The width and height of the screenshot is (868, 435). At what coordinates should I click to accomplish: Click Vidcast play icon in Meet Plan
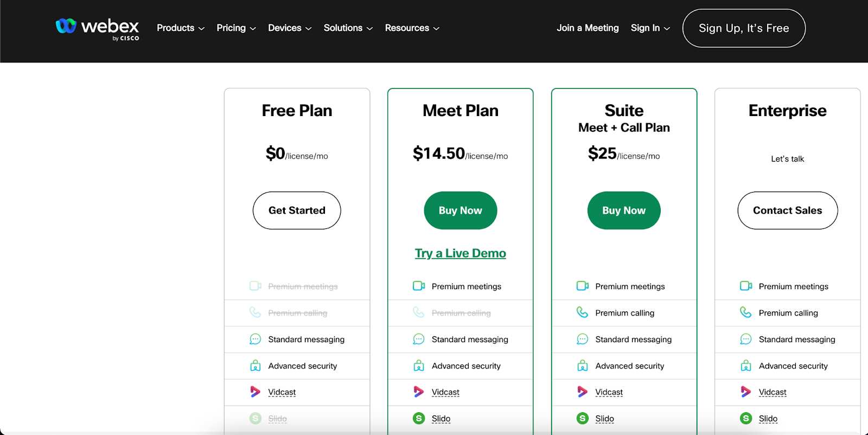click(x=419, y=392)
